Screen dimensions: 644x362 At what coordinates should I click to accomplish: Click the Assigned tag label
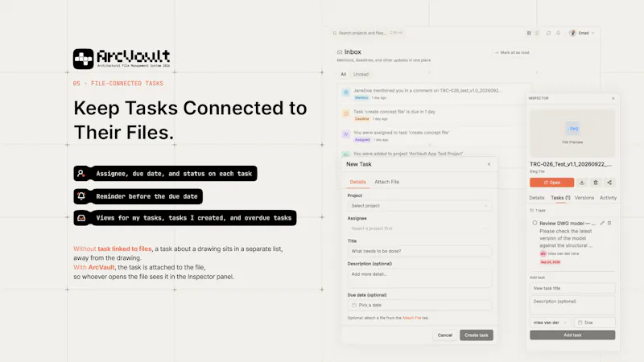click(x=362, y=140)
